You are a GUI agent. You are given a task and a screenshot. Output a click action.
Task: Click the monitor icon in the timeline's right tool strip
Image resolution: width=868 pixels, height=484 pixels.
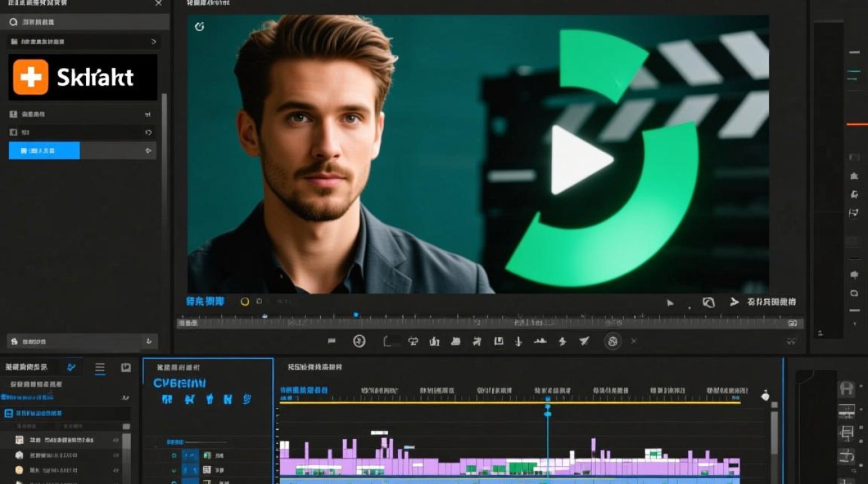pos(846,410)
